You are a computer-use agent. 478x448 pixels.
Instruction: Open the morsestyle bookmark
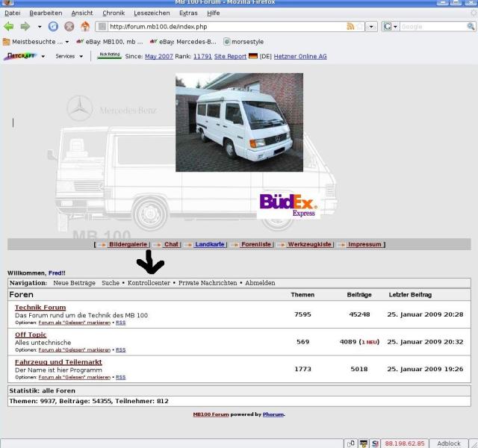[243, 42]
